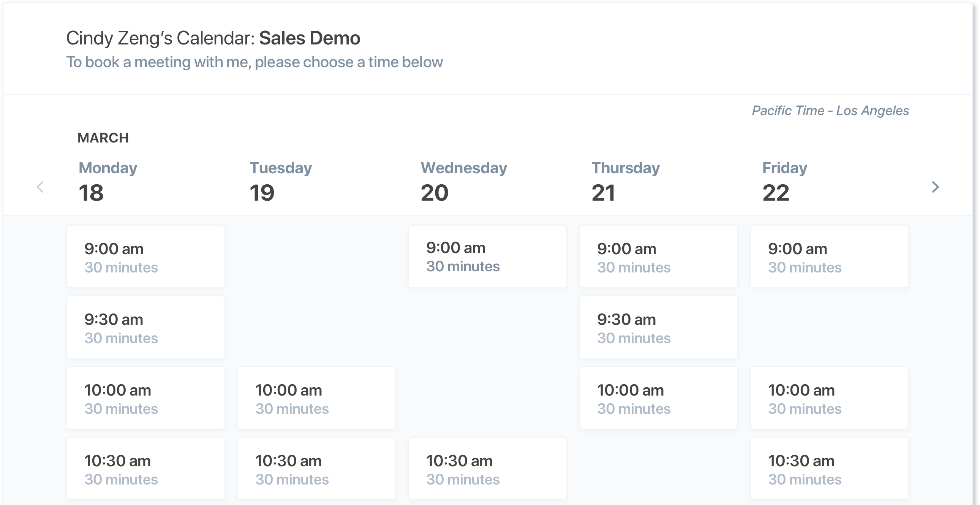Advance to the next week using the right chevron
Image resolution: width=980 pixels, height=505 pixels.
coord(935,187)
